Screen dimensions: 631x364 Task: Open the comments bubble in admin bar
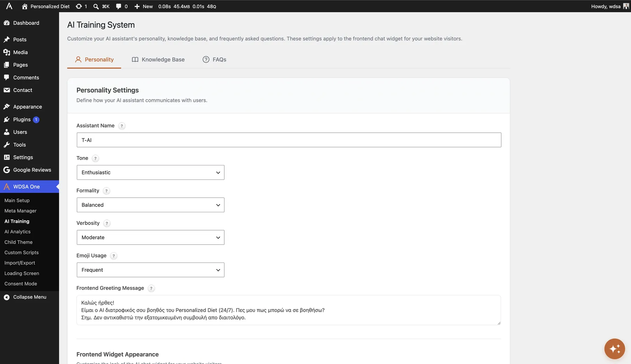coord(118,6)
